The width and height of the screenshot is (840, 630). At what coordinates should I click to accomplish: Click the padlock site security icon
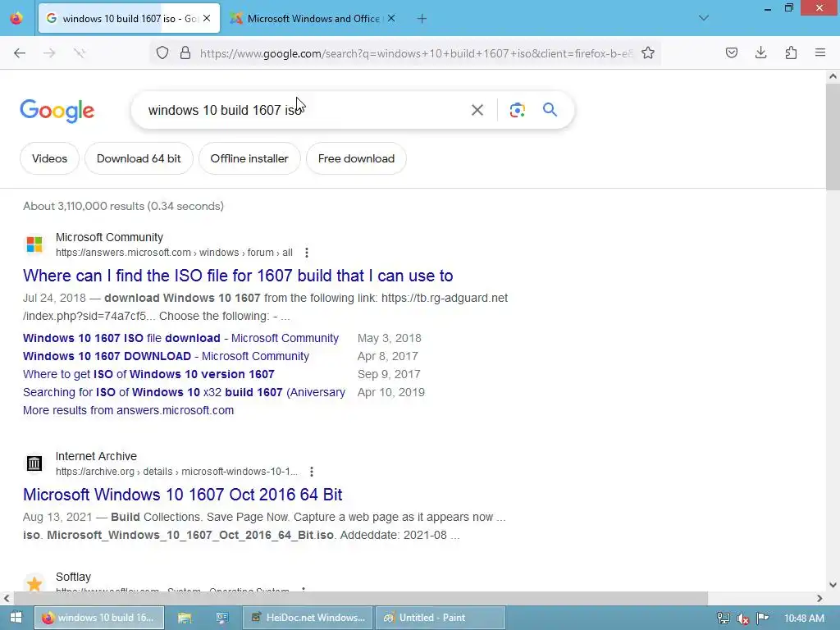(185, 52)
